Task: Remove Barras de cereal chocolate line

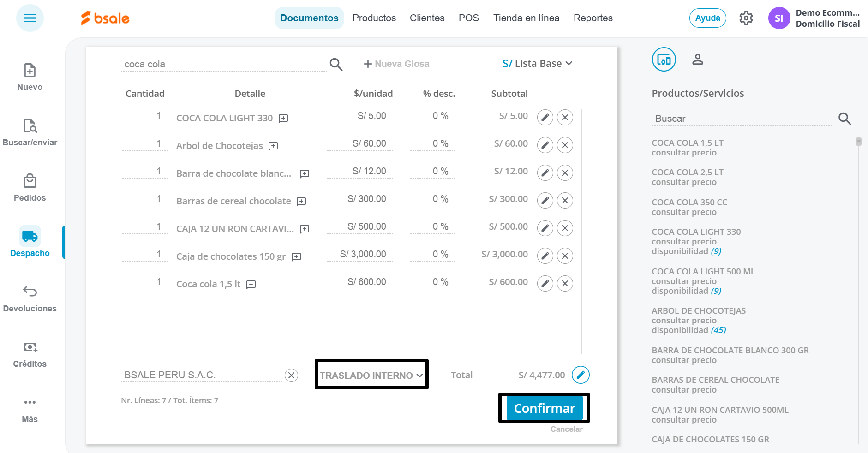Action: (565, 200)
